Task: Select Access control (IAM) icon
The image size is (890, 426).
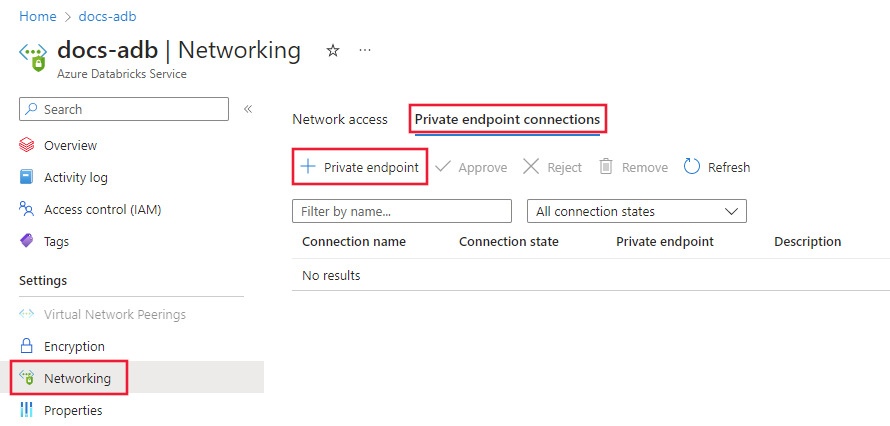Action: tap(27, 210)
